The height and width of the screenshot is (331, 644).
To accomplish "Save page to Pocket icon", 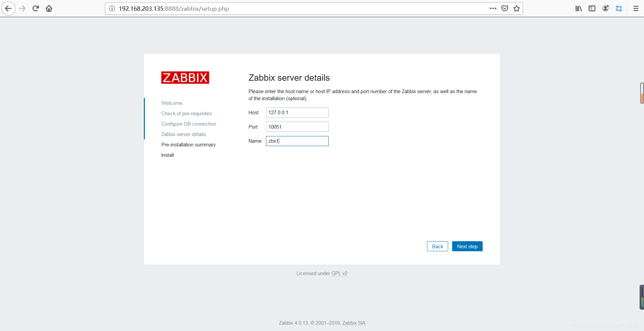I will point(505,8).
